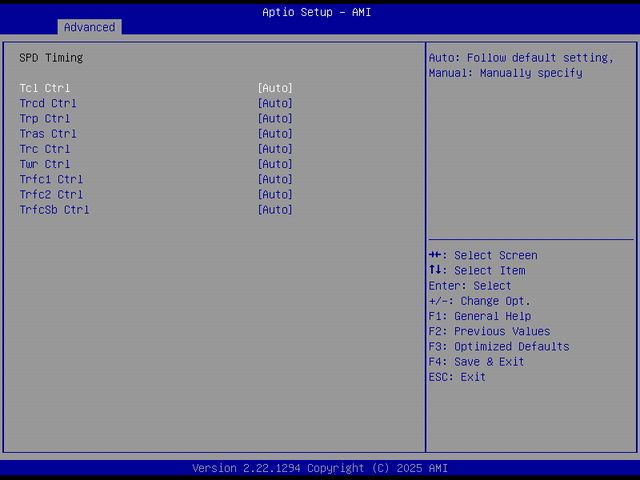Click the 'Enter: Select' key hint

tap(470, 286)
